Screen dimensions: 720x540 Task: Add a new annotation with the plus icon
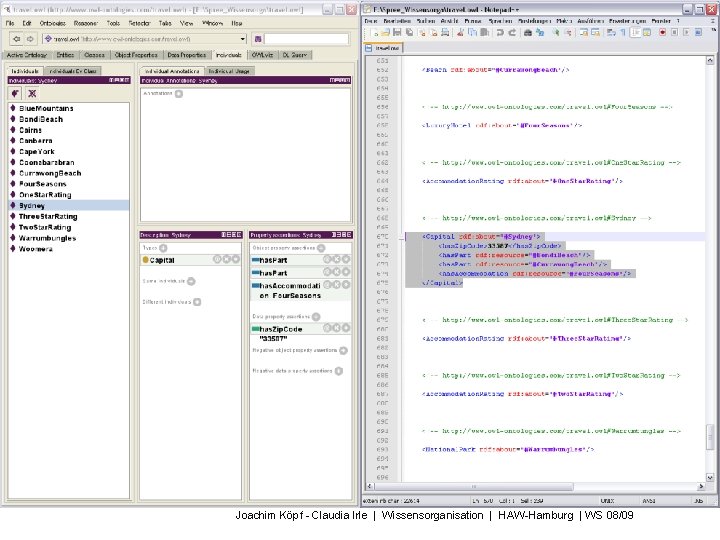179,94
